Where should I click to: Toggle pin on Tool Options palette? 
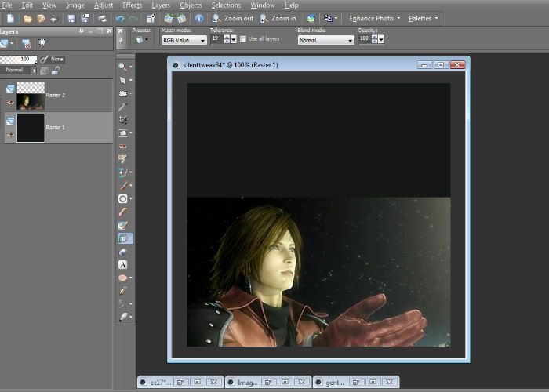pos(120,39)
